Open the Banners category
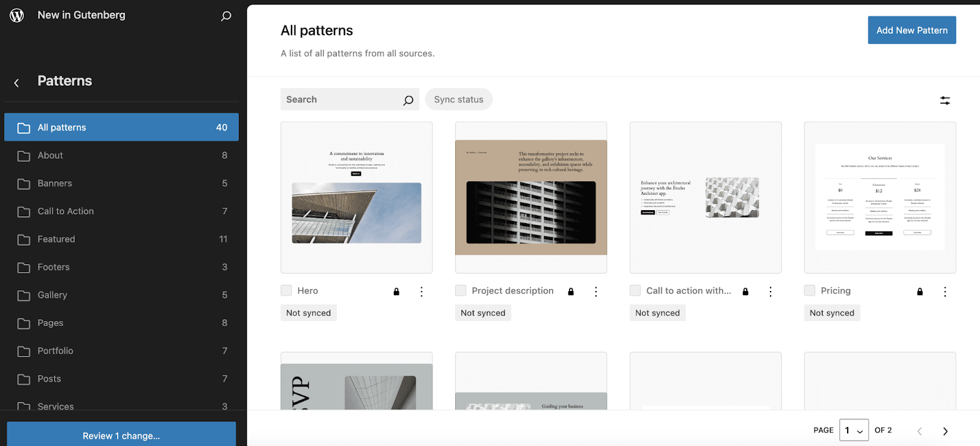 click(x=121, y=183)
